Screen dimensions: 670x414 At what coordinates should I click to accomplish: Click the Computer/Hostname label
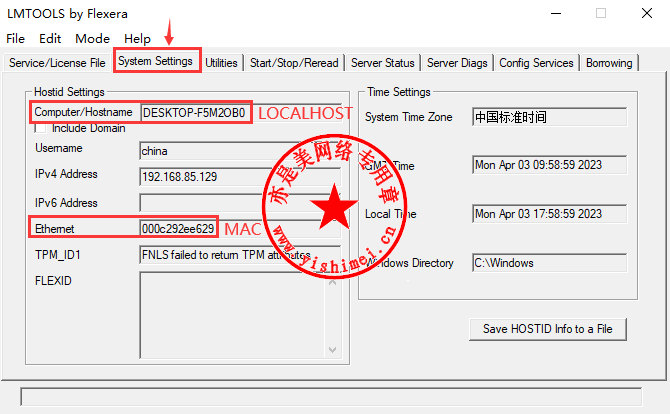(x=83, y=112)
